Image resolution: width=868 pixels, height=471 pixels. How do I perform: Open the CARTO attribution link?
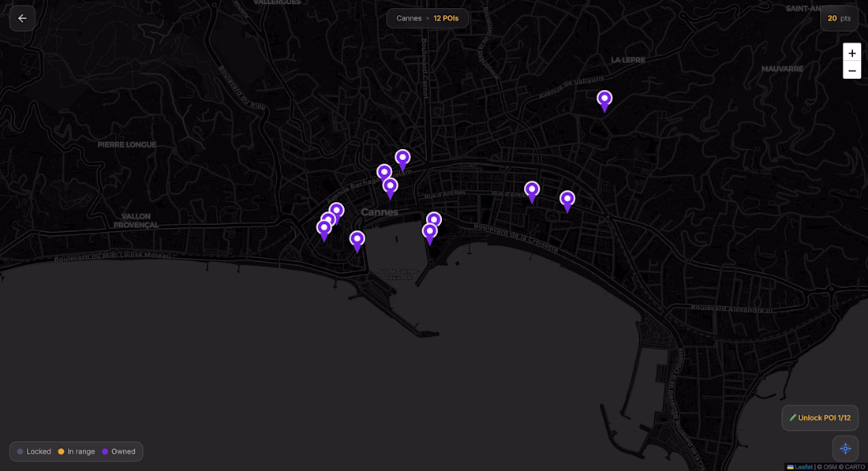click(855, 466)
